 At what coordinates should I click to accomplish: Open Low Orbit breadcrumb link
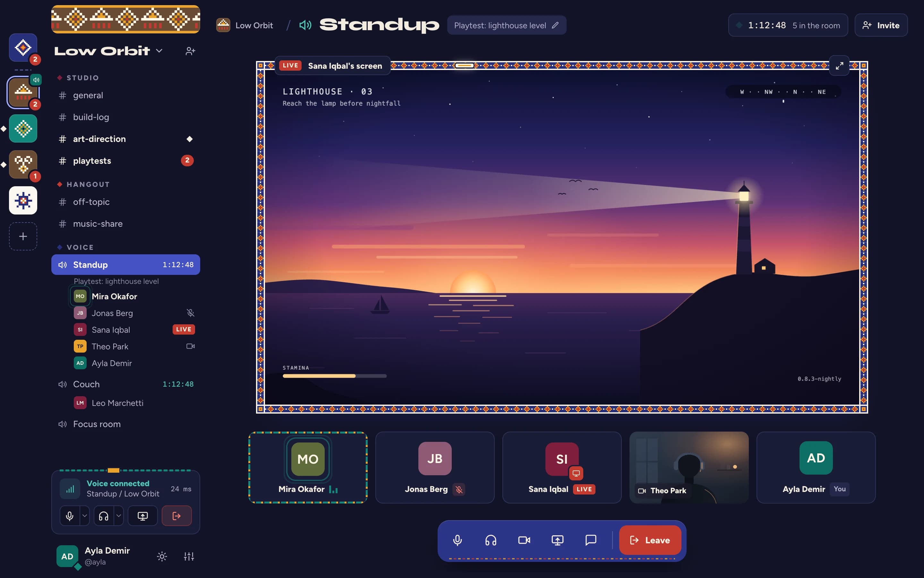click(x=245, y=25)
